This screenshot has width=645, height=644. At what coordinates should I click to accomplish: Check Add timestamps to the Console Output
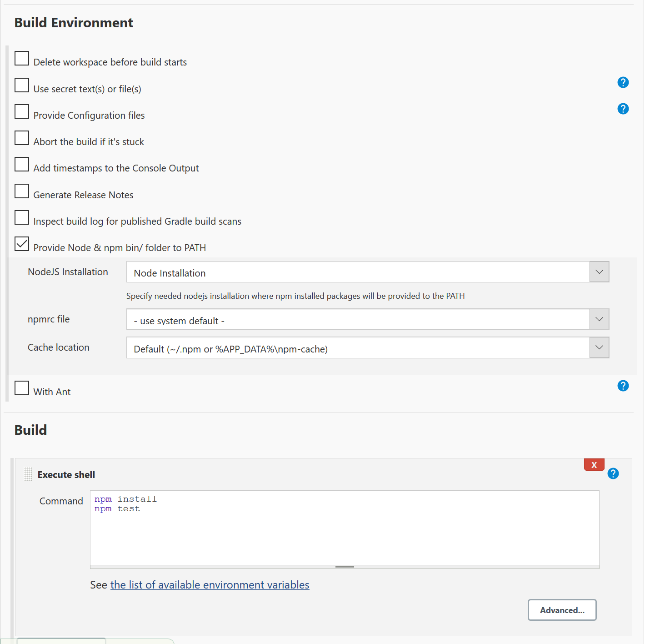[22, 164]
